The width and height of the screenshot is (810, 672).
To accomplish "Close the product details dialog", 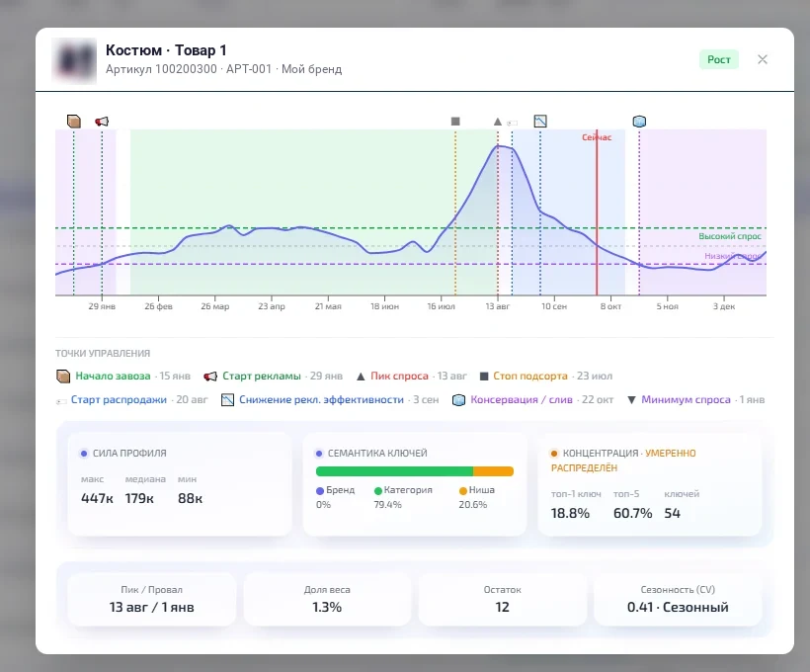I will (x=763, y=59).
